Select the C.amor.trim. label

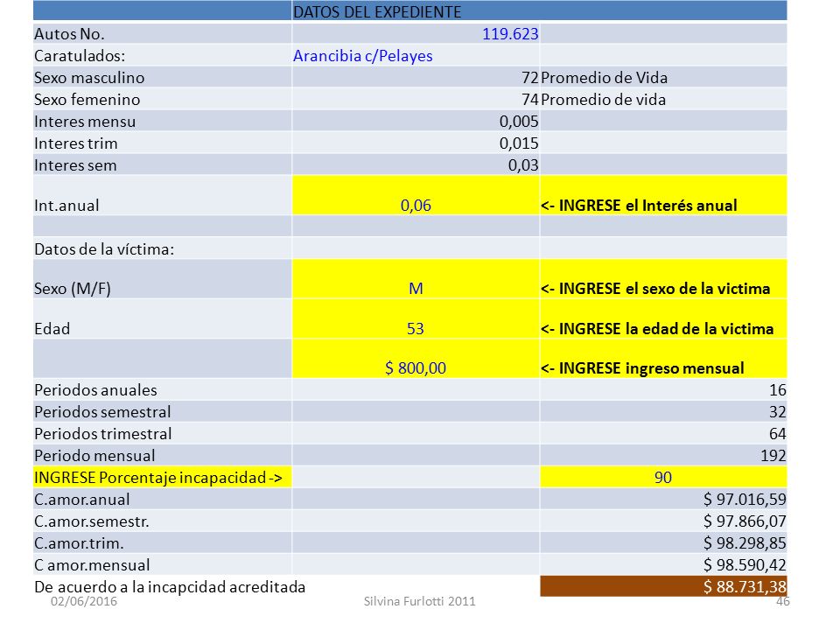coord(79,543)
